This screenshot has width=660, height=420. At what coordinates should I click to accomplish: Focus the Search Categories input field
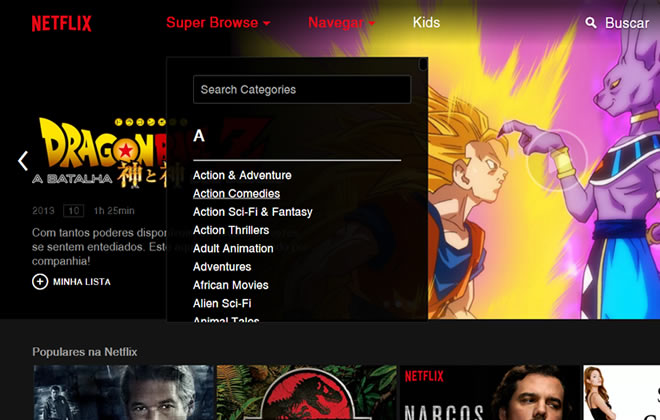click(302, 89)
